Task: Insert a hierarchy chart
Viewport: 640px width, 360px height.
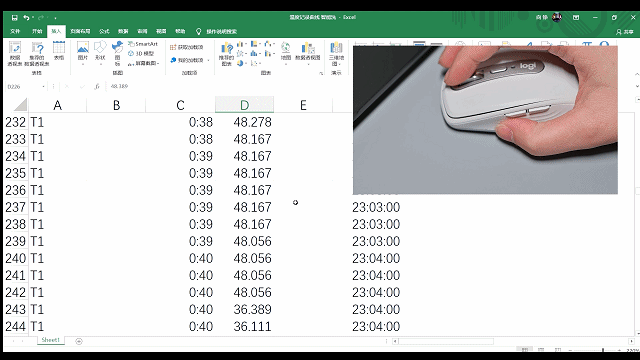Action: (x=255, y=44)
